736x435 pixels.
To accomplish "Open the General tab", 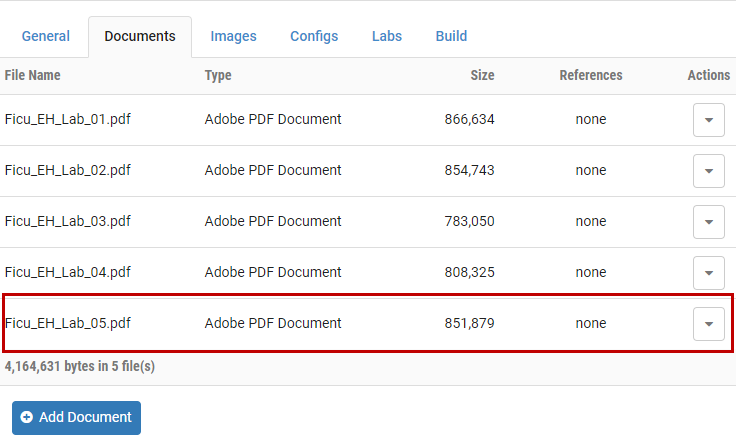I will 46,36.
